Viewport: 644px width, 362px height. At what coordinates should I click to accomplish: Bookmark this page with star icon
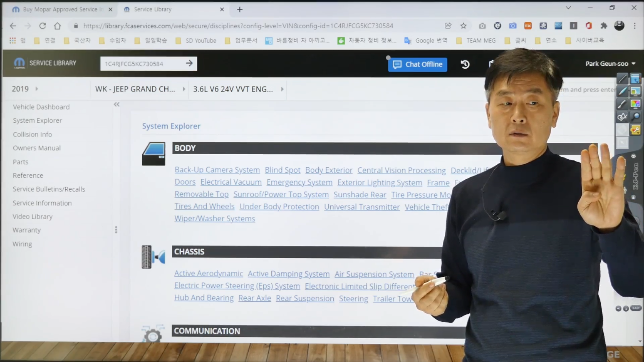click(x=463, y=26)
